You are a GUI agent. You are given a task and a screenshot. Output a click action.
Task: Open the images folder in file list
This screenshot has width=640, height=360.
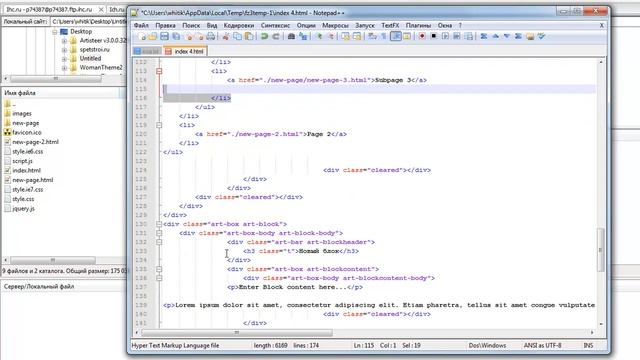tap(22, 113)
